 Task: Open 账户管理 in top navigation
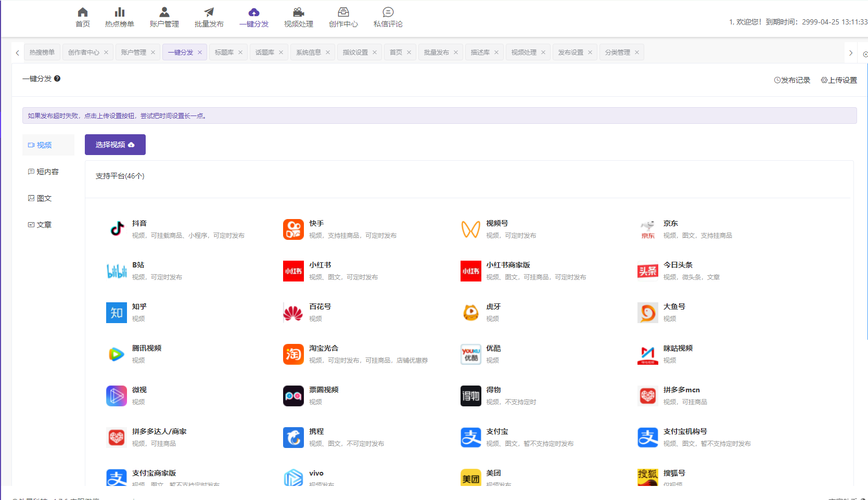click(x=164, y=17)
